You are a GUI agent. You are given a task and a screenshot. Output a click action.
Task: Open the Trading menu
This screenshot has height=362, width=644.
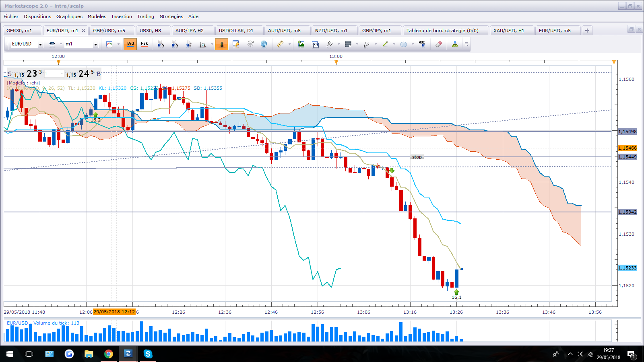point(146,16)
